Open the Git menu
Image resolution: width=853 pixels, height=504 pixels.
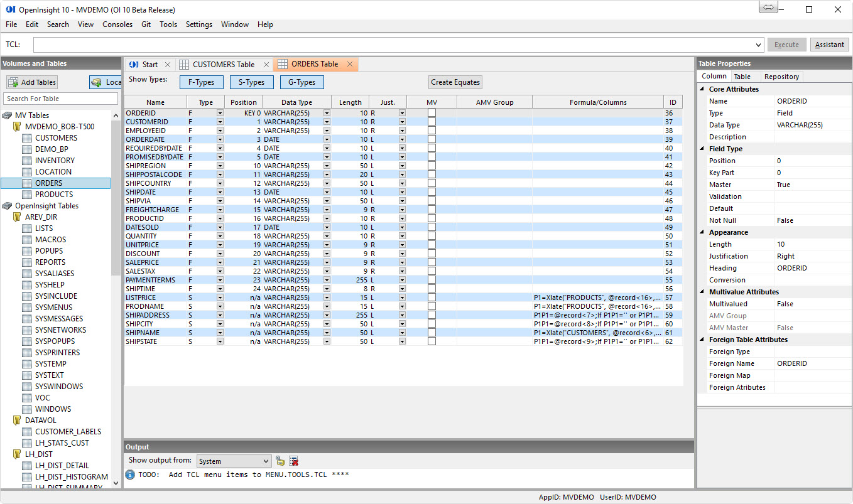pos(146,24)
